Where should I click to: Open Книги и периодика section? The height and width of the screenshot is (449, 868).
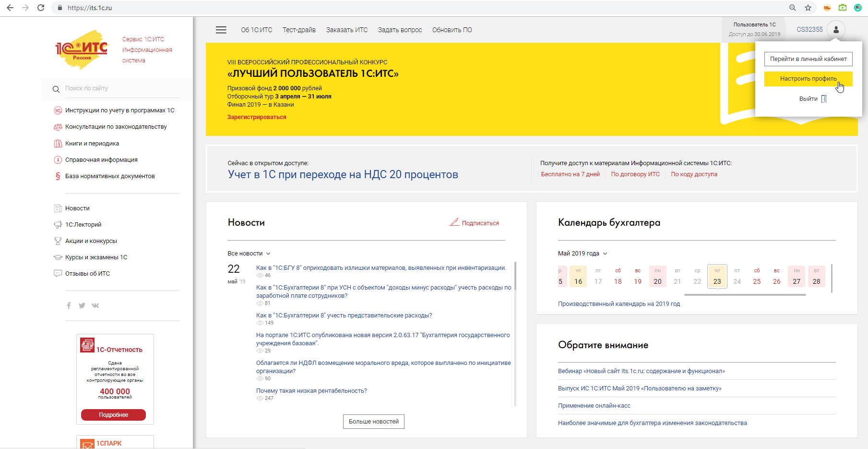click(x=92, y=144)
